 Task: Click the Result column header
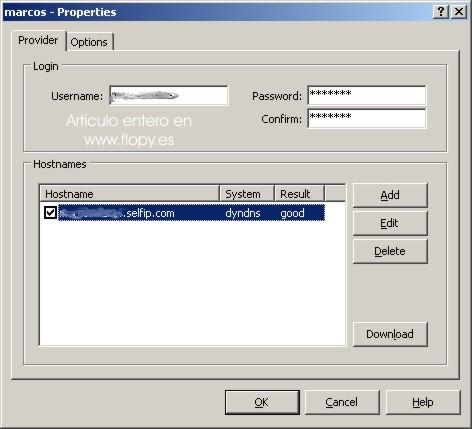(x=299, y=194)
